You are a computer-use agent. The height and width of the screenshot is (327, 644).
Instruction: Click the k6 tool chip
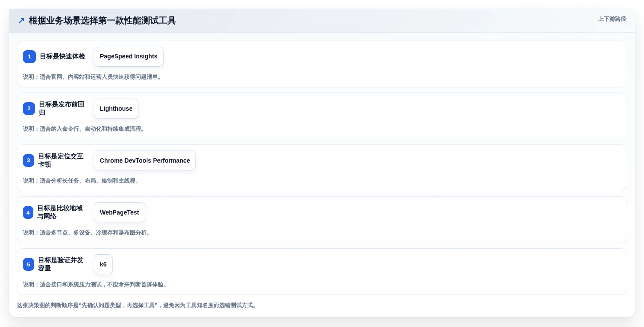(x=103, y=264)
